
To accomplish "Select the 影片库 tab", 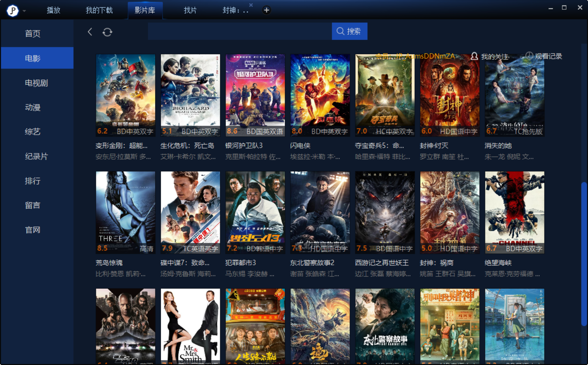I will 145,10.
